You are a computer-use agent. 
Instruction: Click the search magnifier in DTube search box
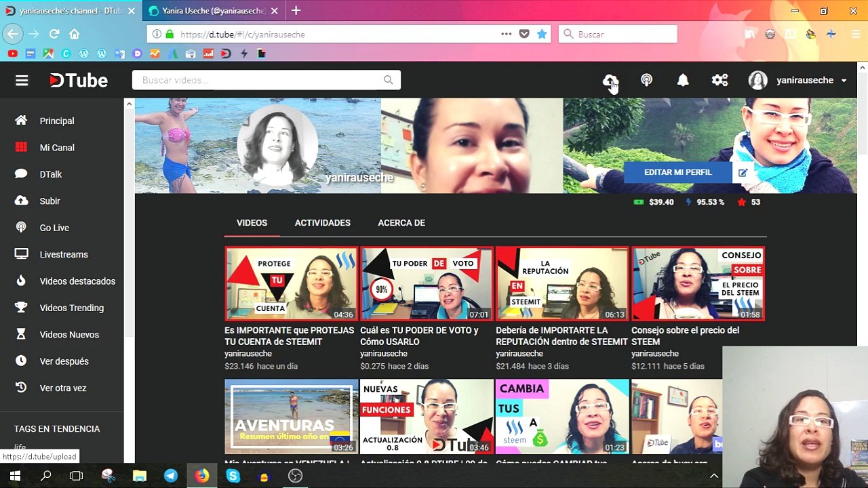click(388, 80)
